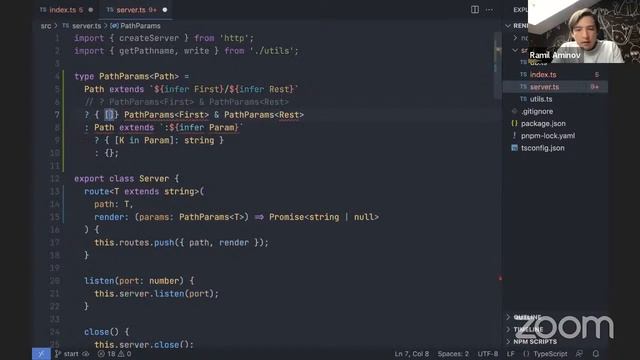
Task: Click 'this.routes.push' on line 17
Action: pos(134,242)
